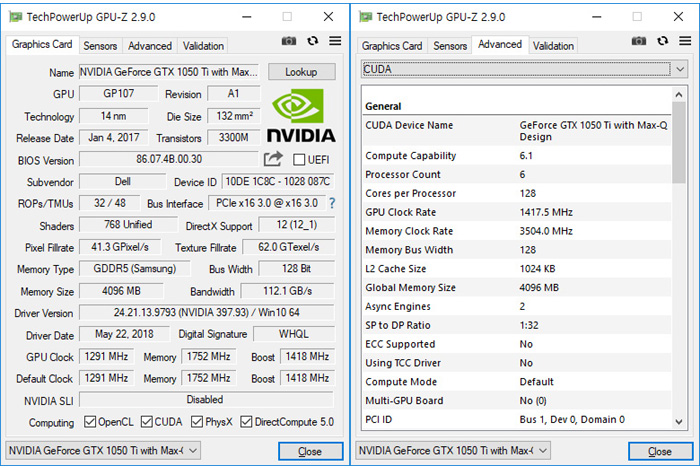700x468 pixels.
Task: Select the Memory Bus Width row
Action: pos(517,250)
